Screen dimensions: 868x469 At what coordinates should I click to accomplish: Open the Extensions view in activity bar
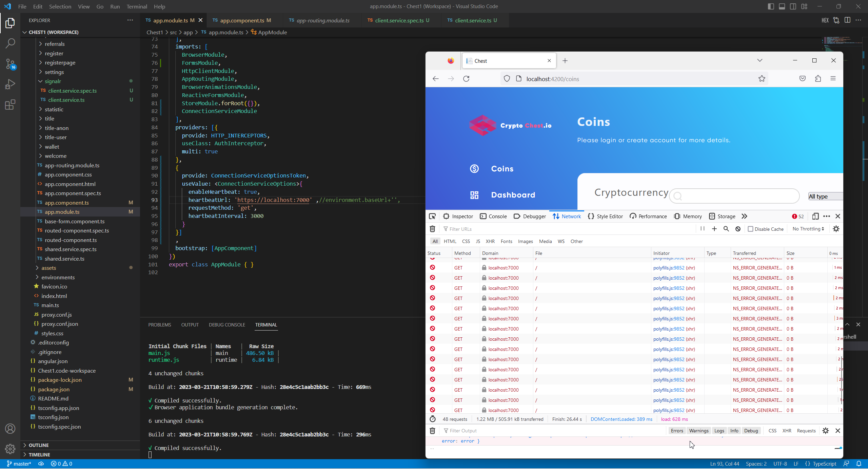click(x=10, y=105)
